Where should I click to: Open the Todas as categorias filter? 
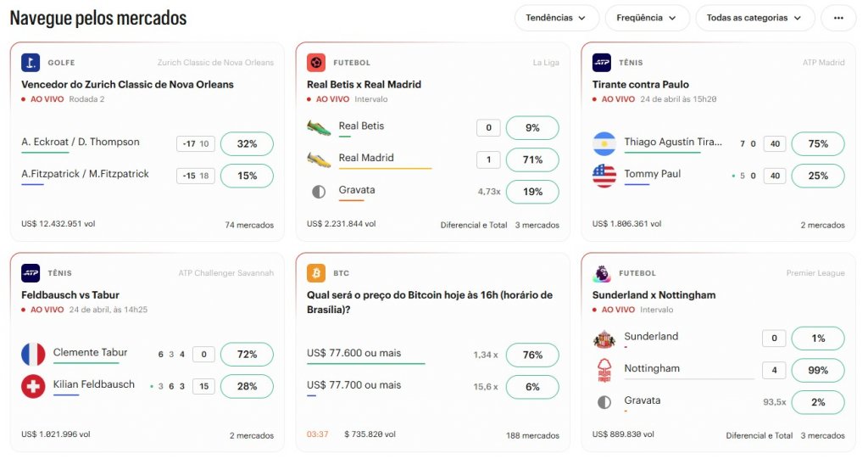point(754,18)
